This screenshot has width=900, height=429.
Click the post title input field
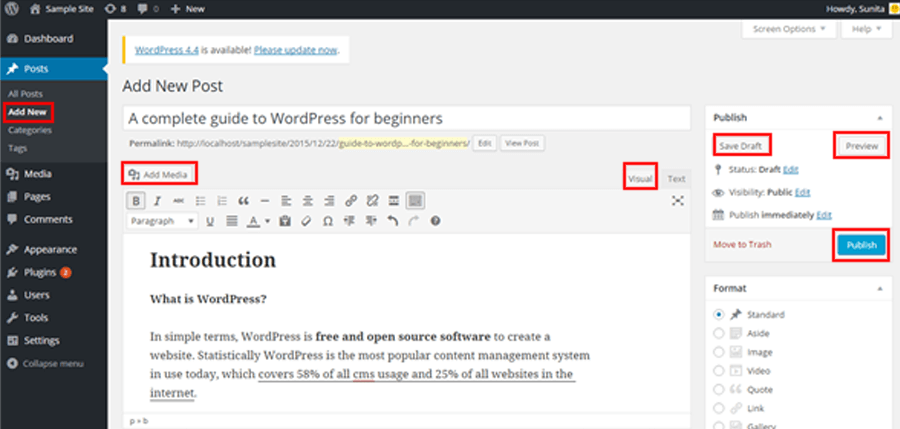(x=407, y=118)
